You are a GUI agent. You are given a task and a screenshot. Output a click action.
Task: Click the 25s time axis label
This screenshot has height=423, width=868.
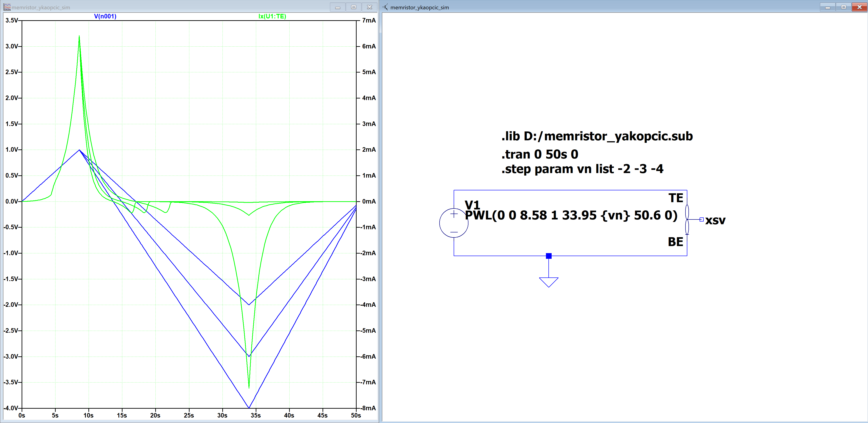(189, 415)
